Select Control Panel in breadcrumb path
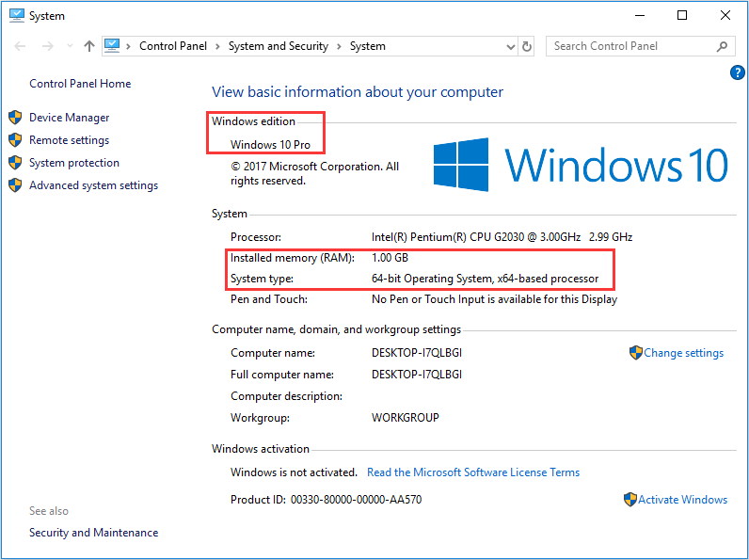This screenshot has width=749, height=560. 173,46
